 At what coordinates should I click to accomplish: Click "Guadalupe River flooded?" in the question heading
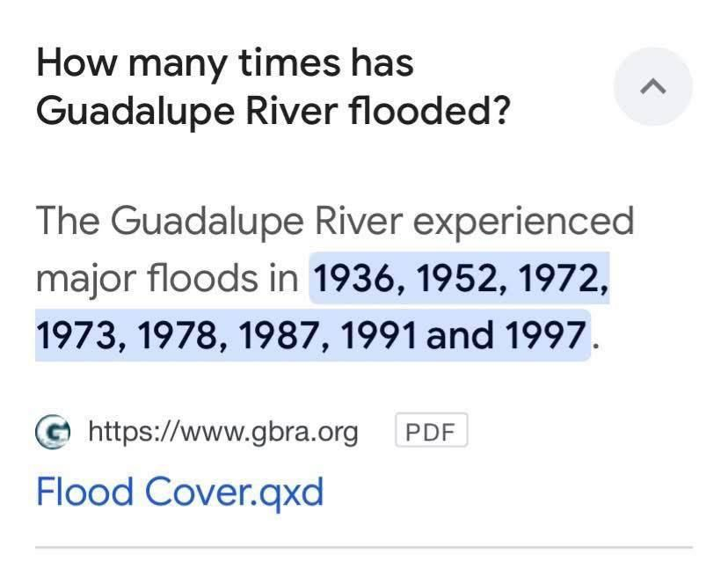[273, 113]
